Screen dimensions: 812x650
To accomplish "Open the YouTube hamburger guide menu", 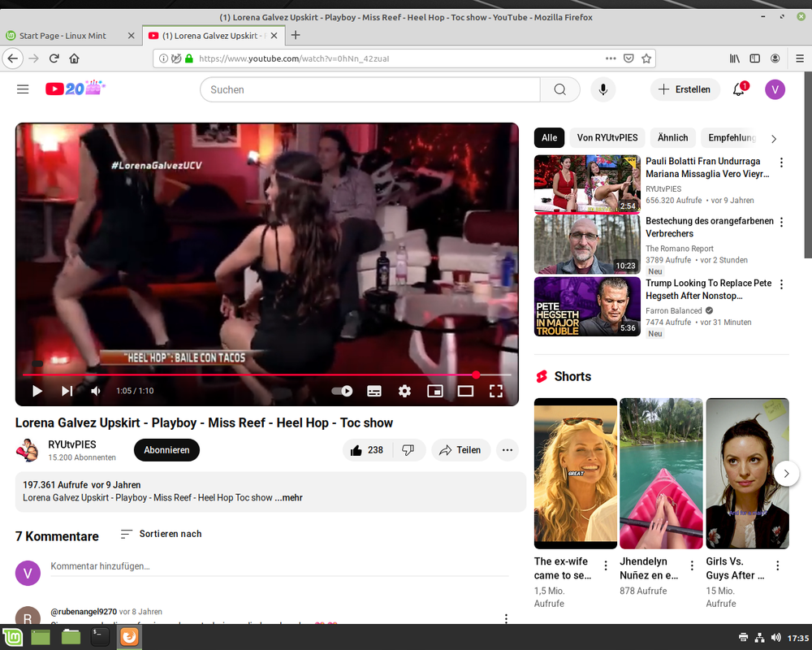I will (x=23, y=89).
